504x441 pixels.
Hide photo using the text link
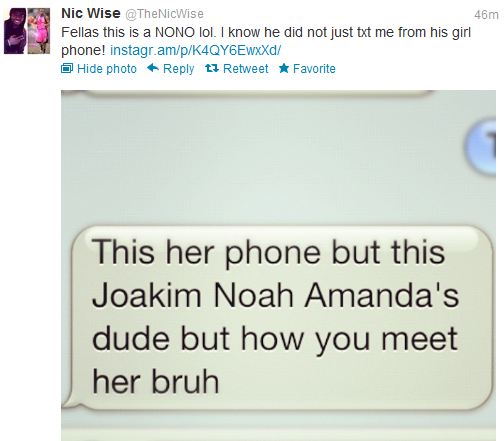point(107,69)
